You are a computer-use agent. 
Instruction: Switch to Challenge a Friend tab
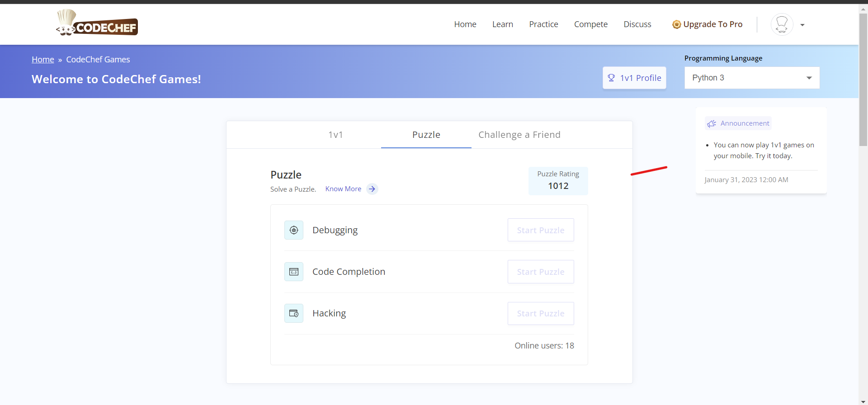point(519,135)
